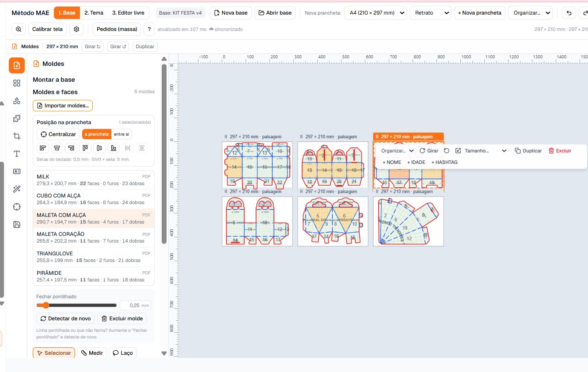The image size is (588, 372).
Task: Open Organizar dropdown in floating toolbar
Action: (397, 151)
